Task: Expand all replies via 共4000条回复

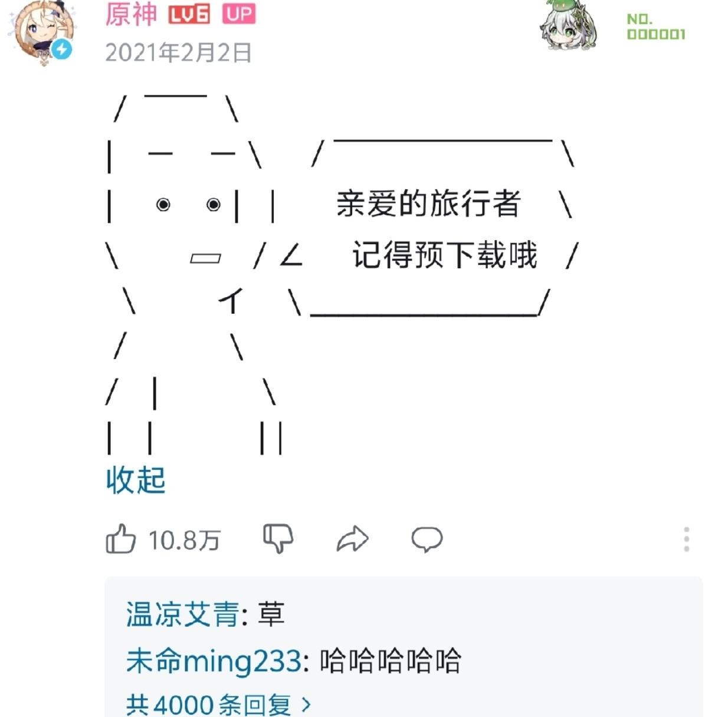Action: point(208,704)
